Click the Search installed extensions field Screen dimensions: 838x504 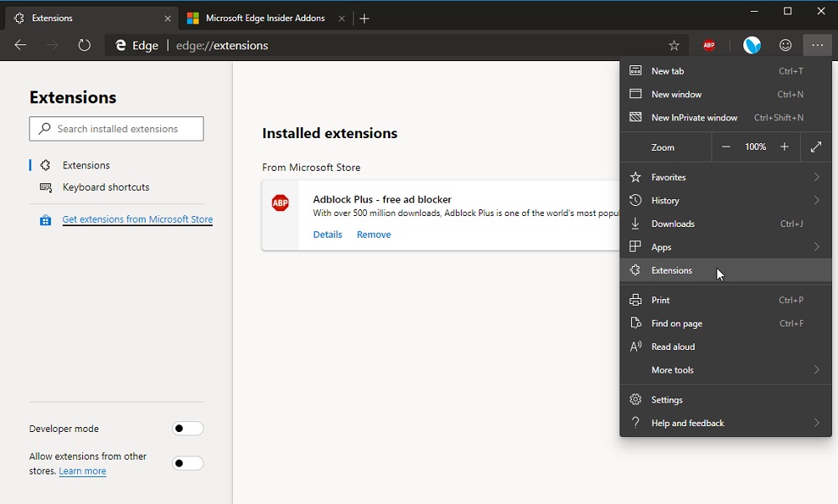click(x=116, y=129)
